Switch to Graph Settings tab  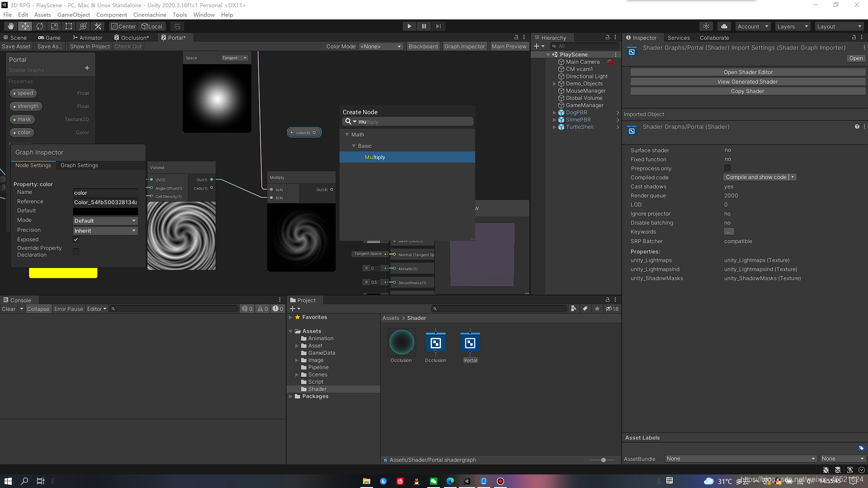79,165
